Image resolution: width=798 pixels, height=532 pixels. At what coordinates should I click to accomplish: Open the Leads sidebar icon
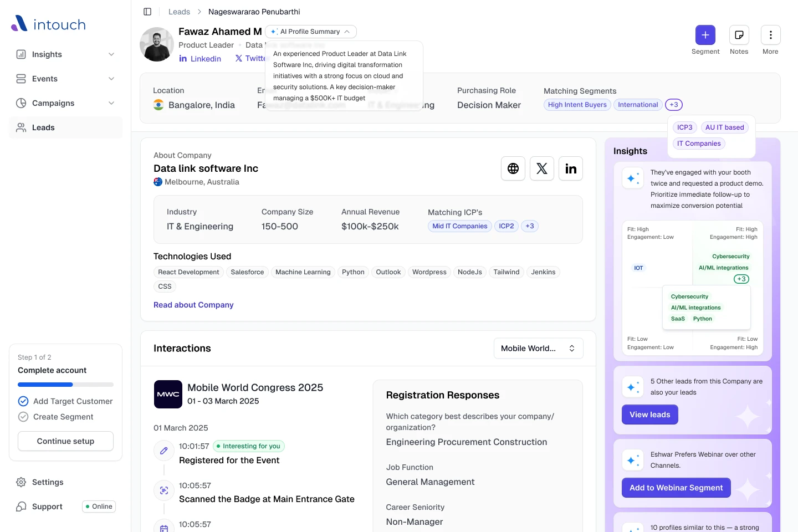[21, 127]
